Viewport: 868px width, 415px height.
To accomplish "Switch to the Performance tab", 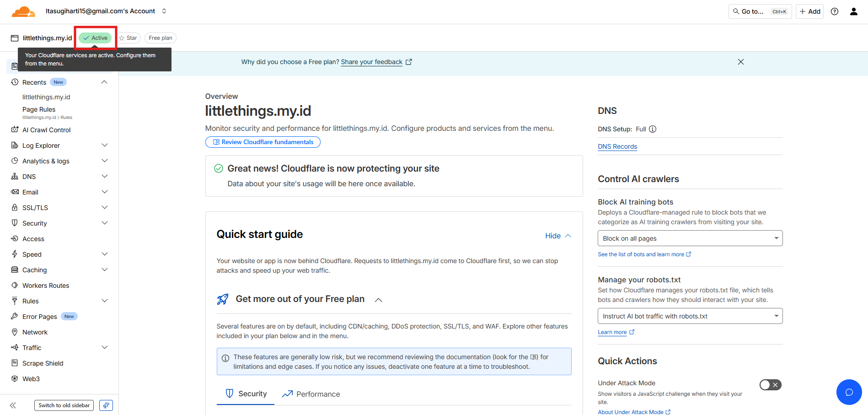I will [x=311, y=394].
